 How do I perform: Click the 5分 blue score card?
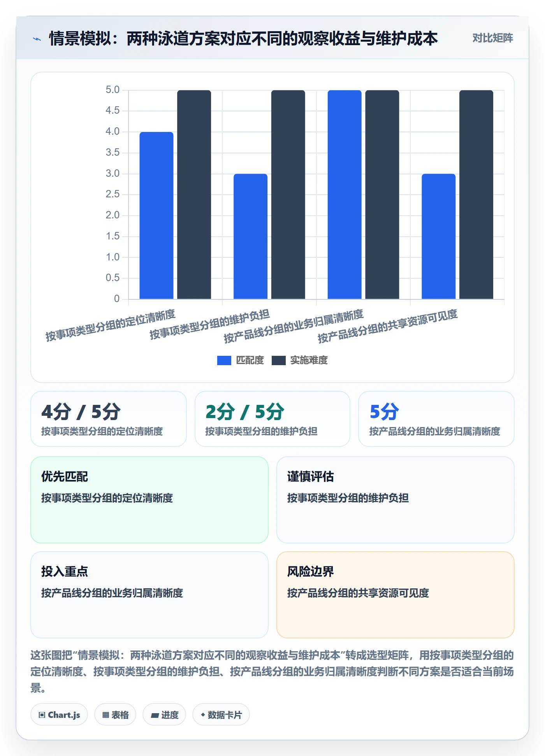[x=436, y=419]
